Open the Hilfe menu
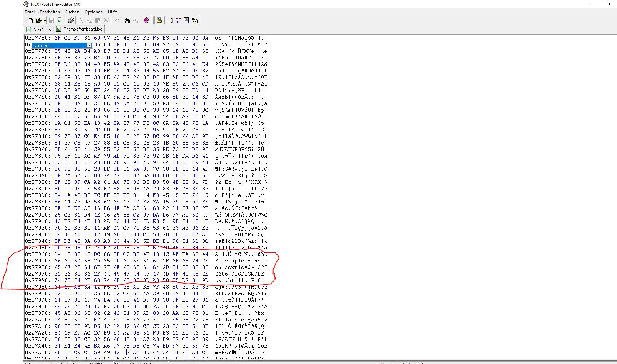Viewport: 617px width, 364px height. pyautogui.click(x=112, y=12)
